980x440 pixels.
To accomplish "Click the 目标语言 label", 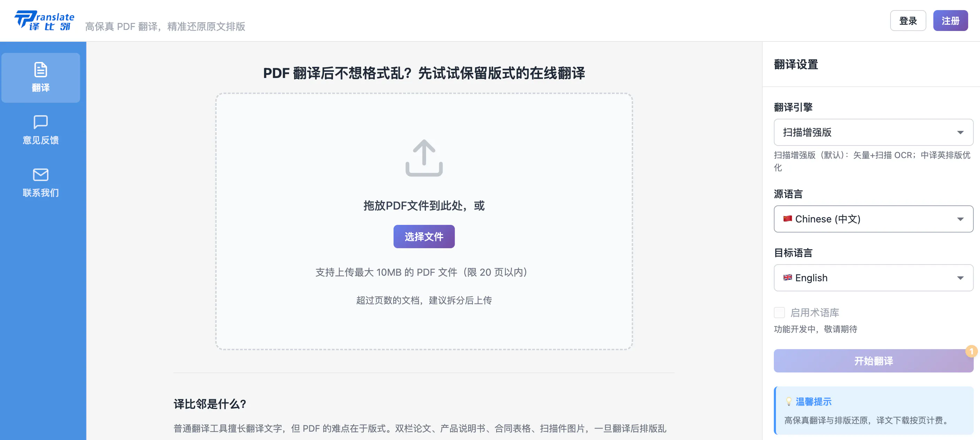I will [793, 253].
